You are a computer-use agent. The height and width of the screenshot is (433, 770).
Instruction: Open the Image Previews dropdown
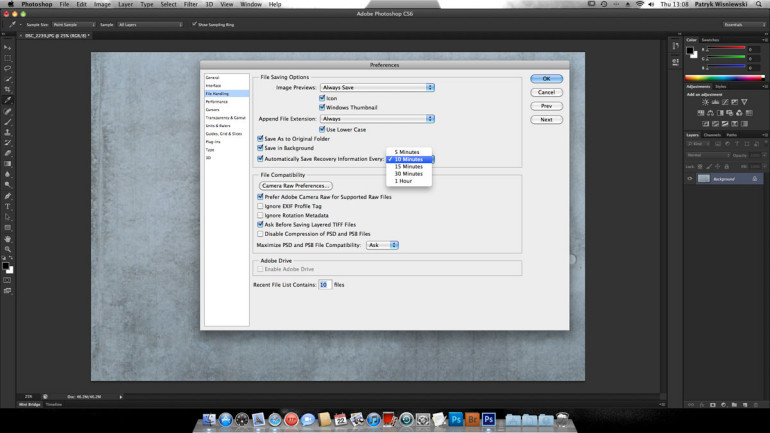click(377, 87)
